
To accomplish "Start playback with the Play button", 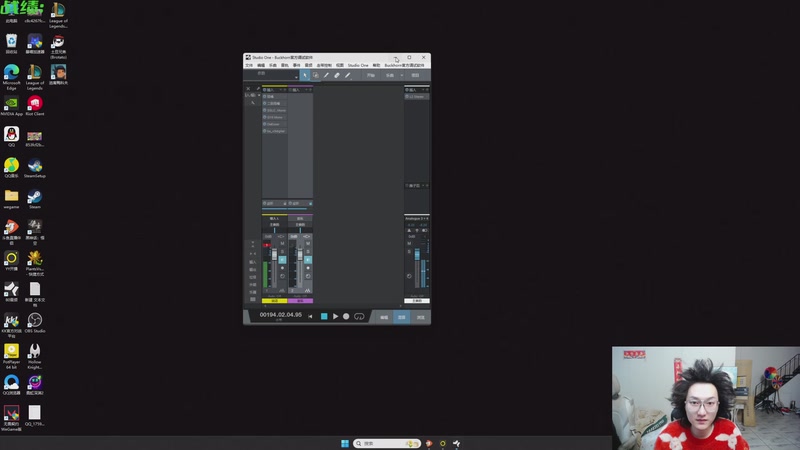I will [335, 316].
